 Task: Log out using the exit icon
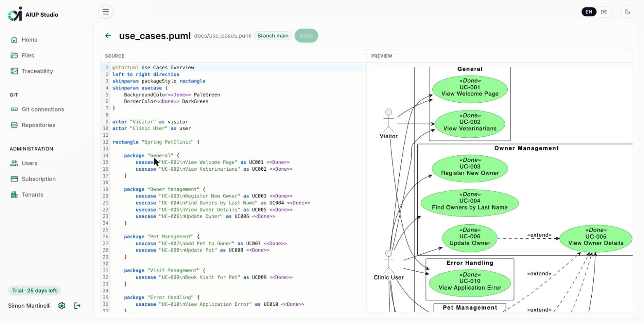[x=77, y=305]
